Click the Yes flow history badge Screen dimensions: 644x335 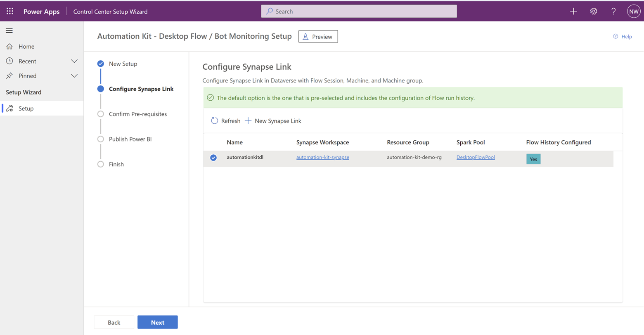[533, 159]
